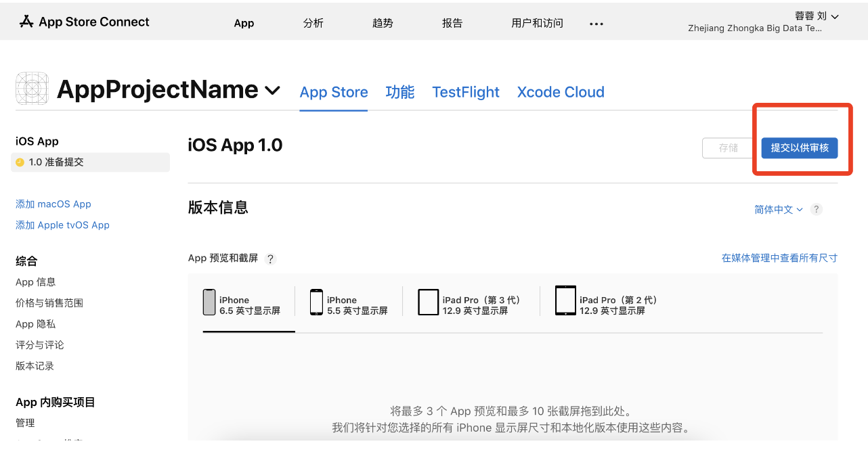Select the iPhone 6.5 英寸显示屏 tab
The width and height of the screenshot is (868, 452).
click(x=242, y=302)
